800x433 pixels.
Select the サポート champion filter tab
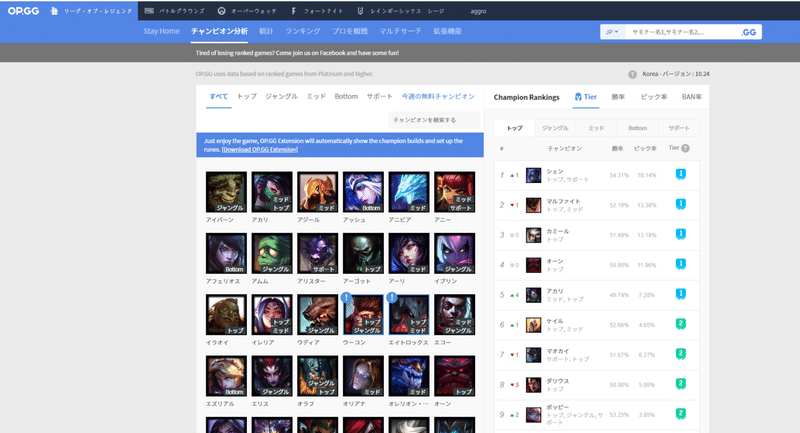(380, 96)
